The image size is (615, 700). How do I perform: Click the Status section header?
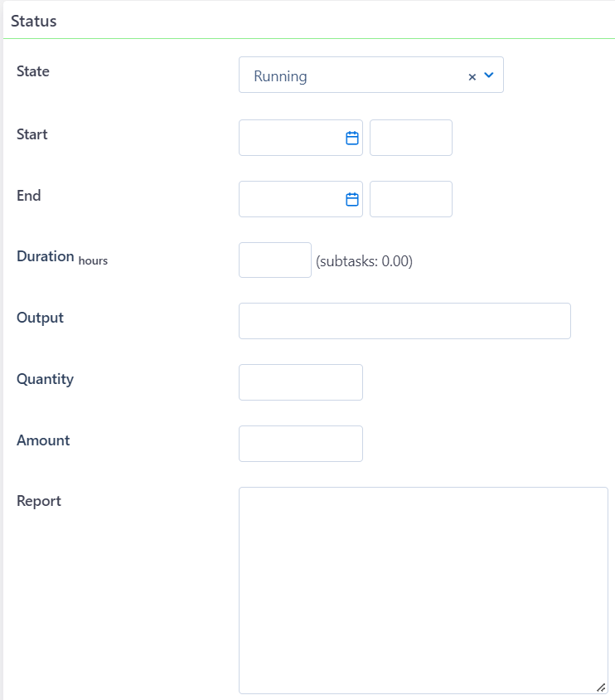[35, 21]
